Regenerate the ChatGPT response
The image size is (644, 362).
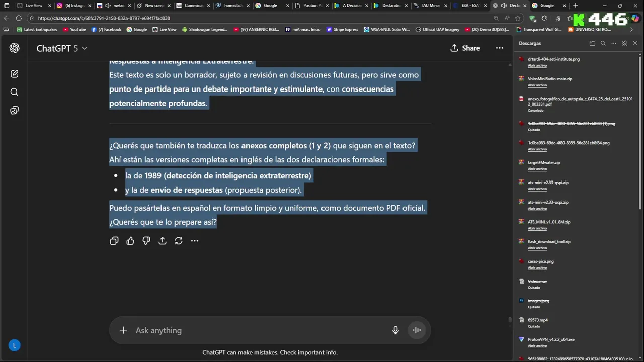pos(179,241)
